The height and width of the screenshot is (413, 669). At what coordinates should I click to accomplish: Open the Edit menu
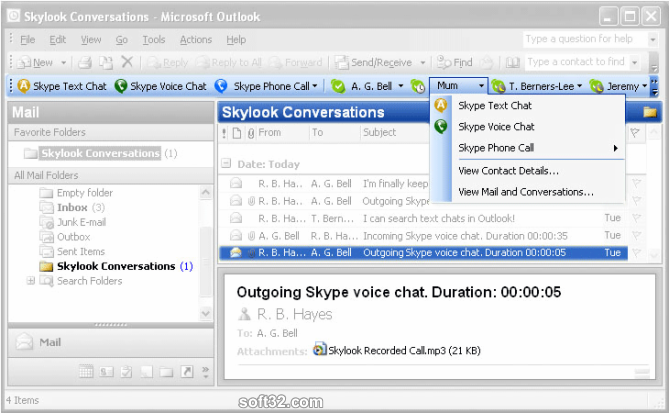(x=58, y=40)
